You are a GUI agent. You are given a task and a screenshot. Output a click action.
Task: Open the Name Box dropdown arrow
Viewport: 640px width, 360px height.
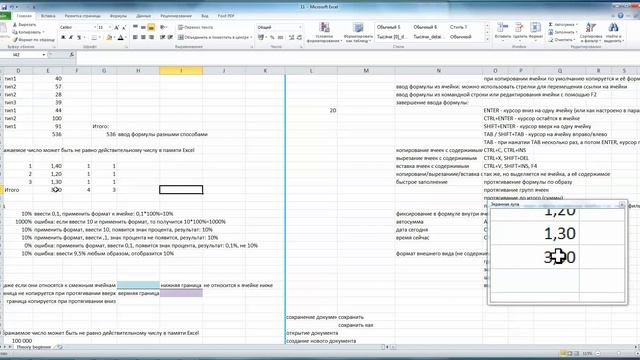coord(44,55)
